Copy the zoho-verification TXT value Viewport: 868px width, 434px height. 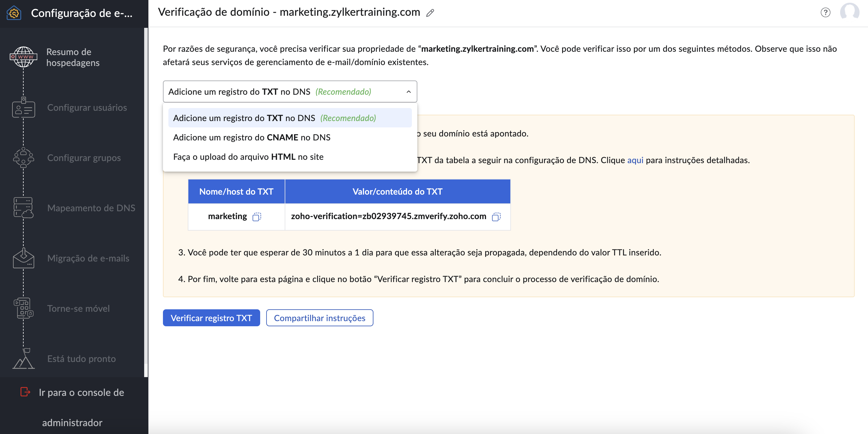pos(496,216)
